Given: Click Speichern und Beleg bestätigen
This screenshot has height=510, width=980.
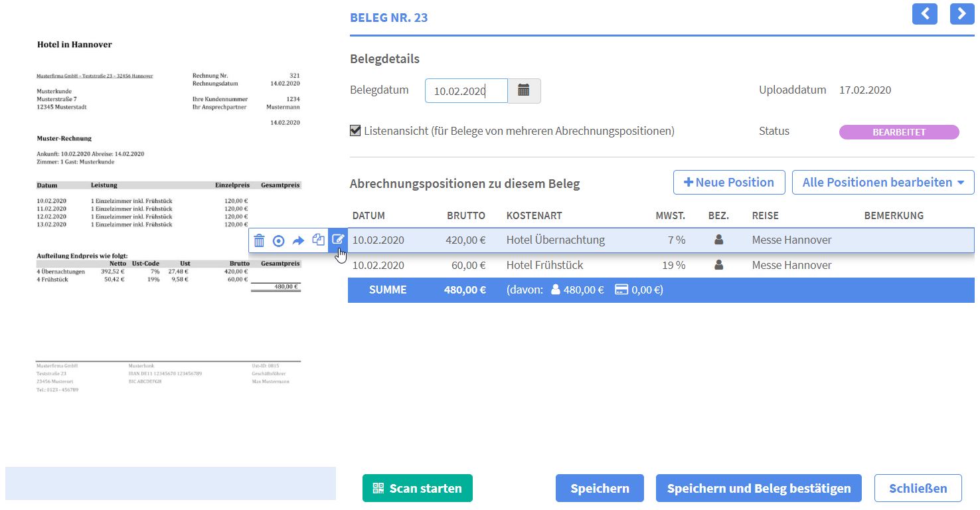Looking at the screenshot, I should (x=758, y=488).
